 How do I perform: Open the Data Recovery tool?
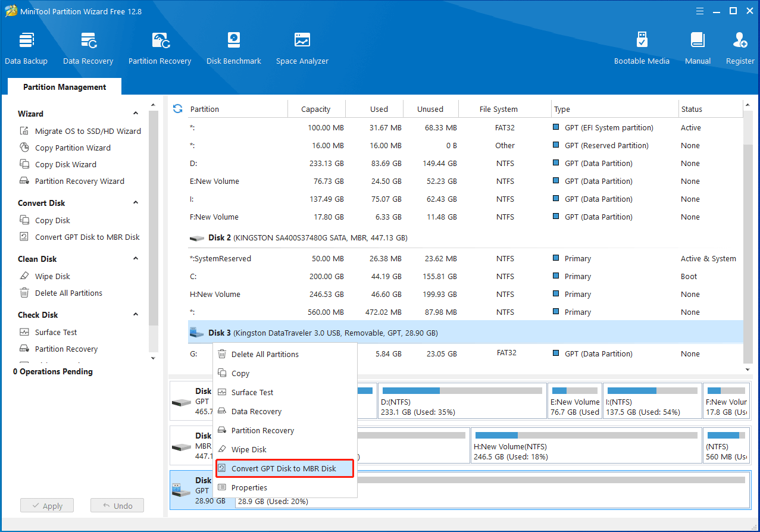coord(88,49)
